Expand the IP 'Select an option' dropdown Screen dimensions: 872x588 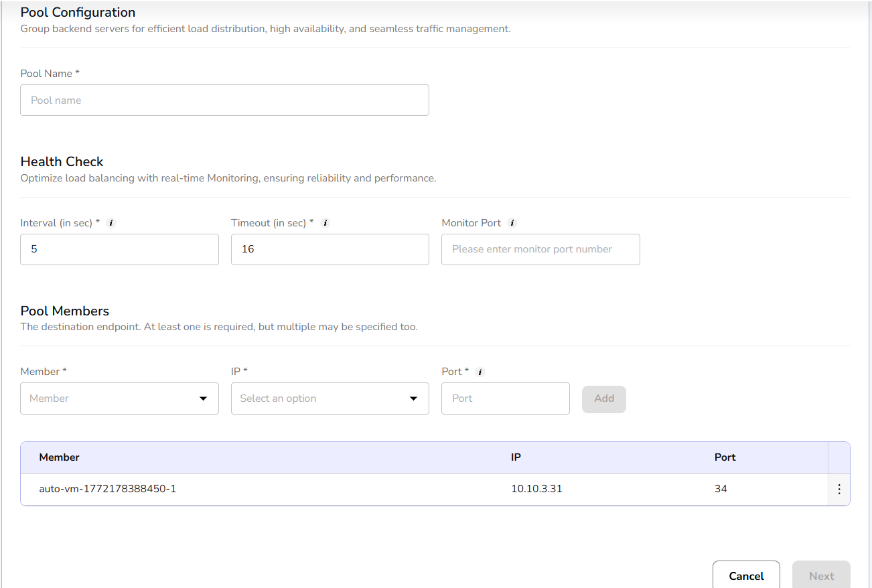tap(330, 398)
